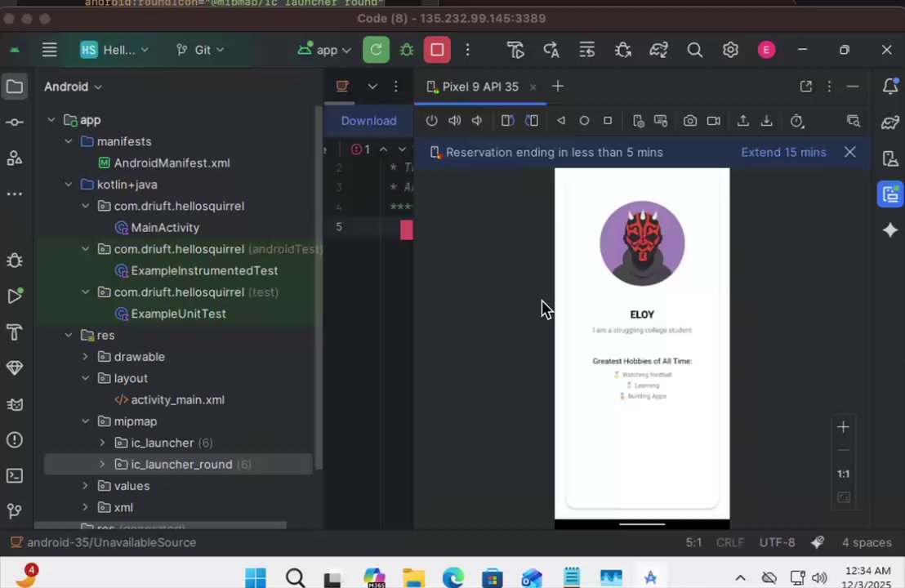The height and width of the screenshot is (588, 905).
Task: Rotate emulator right
Action: [x=532, y=121]
